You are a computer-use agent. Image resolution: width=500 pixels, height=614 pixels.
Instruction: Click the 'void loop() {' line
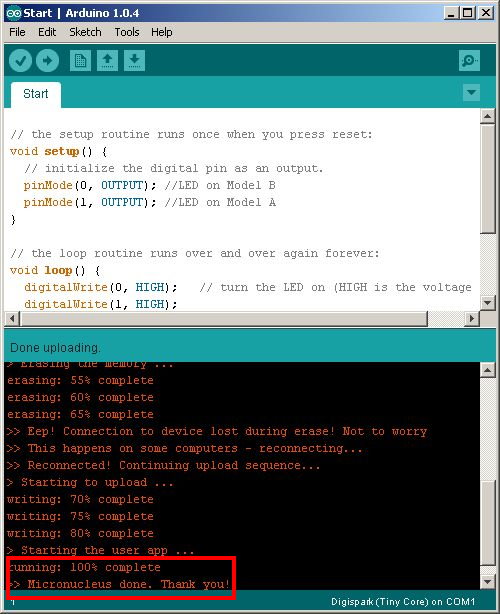tap(55, 271)
